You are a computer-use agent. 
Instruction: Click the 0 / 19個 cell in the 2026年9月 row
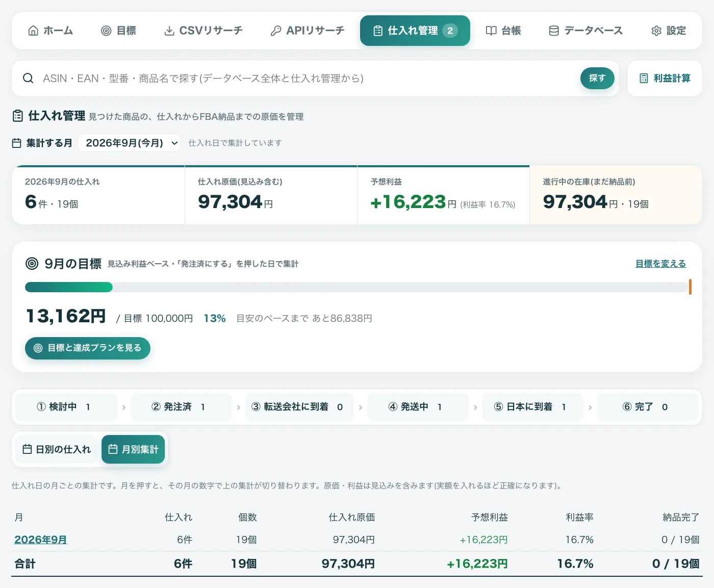click(680, 540)
